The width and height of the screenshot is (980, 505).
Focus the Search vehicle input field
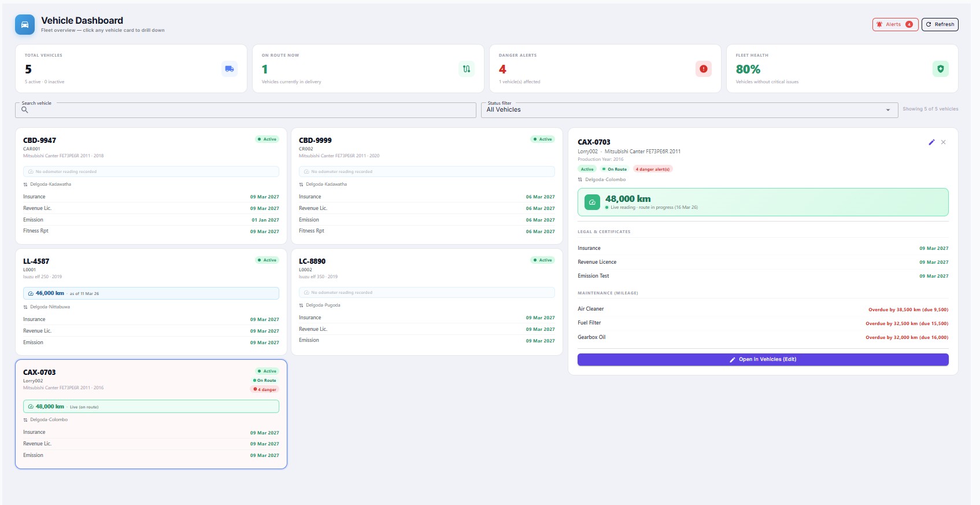[246, 110]
